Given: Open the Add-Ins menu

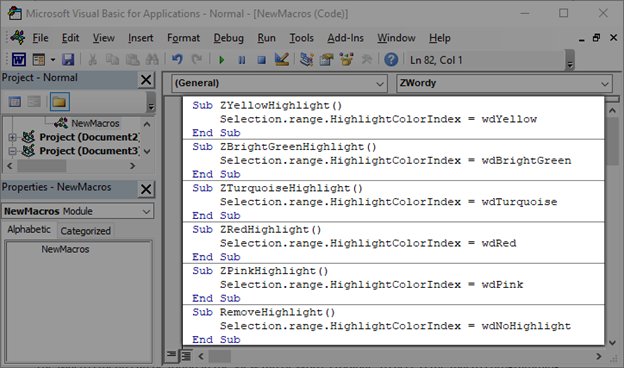Looking at the screenshot, I should click(345, 38).
